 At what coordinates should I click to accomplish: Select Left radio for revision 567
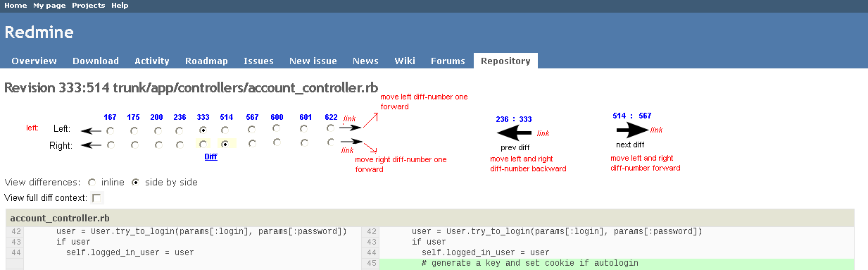(252, 129)
